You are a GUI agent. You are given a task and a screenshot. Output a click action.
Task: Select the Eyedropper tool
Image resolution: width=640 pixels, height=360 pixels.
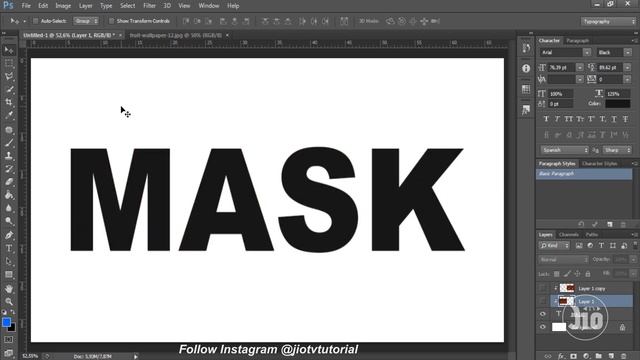pos(9,115)
